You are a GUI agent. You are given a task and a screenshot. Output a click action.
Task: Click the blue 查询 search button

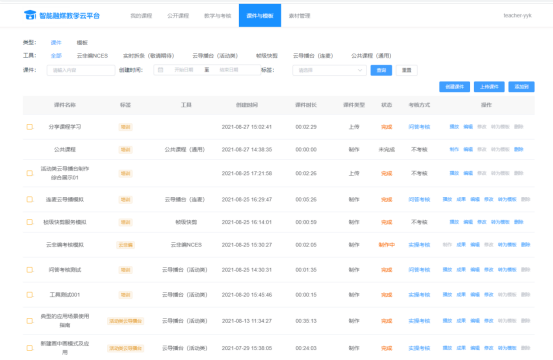[x=381, y=70]
